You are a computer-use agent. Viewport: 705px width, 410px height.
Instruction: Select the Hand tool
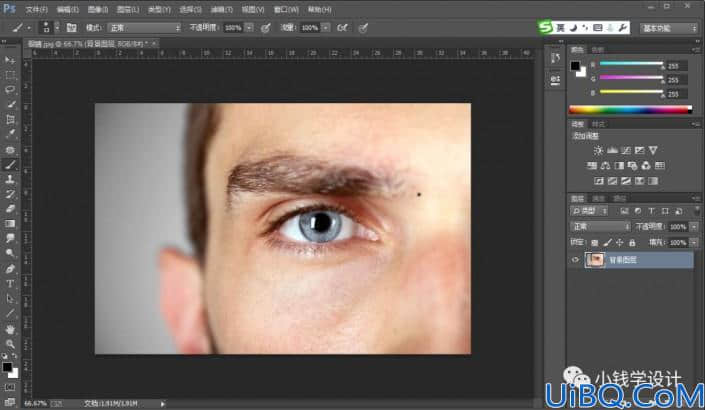click(10, 329)
